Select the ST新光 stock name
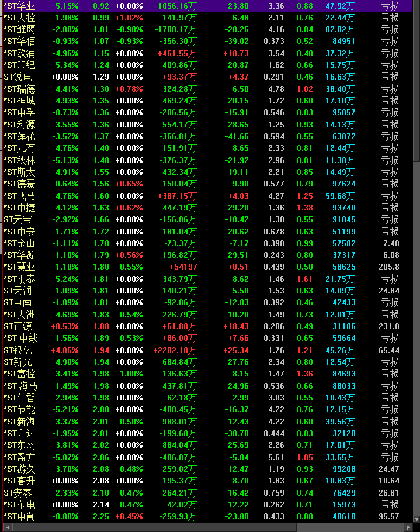 pos(18,362)
